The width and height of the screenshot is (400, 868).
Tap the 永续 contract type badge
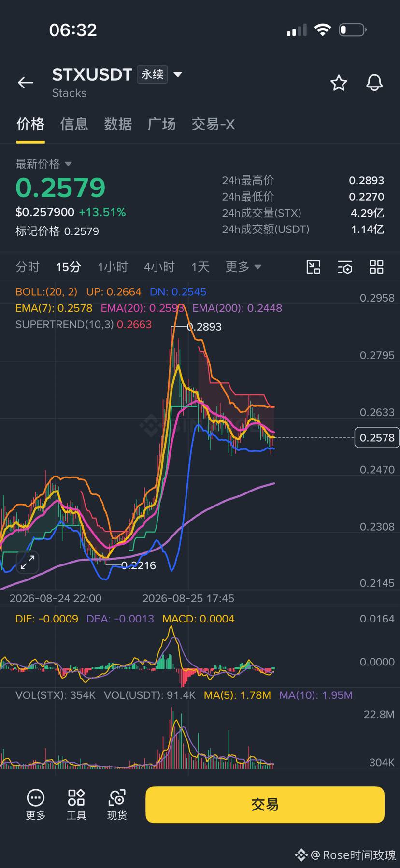coord(152,74)
